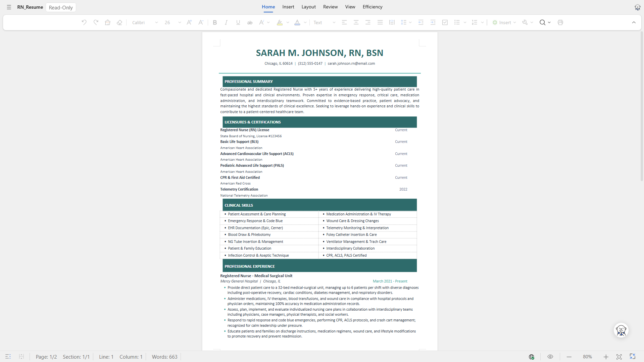Image resolution: width=644 pixels, height=362 pixels.
Task: Click the Decrease Indent icon
Action: pos(421,22)
